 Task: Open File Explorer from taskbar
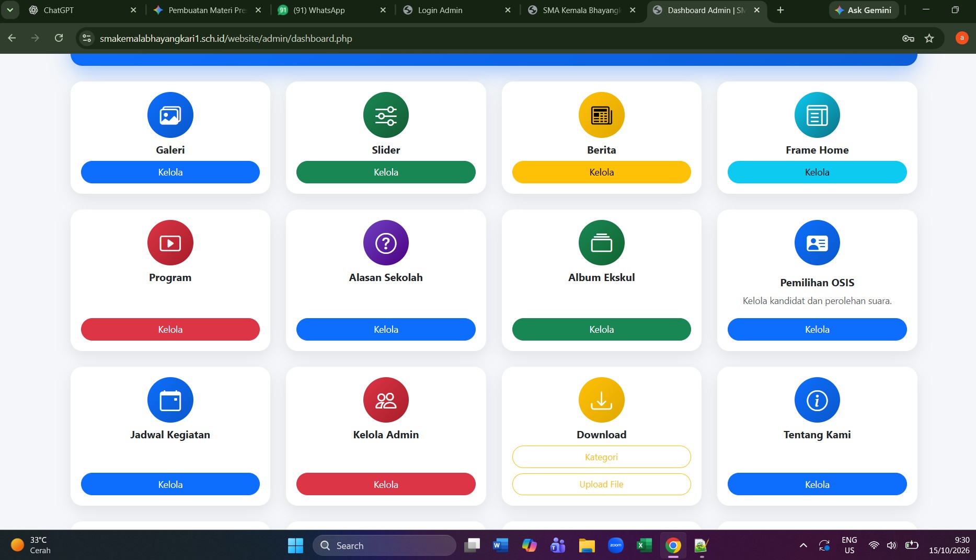point(587,545)
